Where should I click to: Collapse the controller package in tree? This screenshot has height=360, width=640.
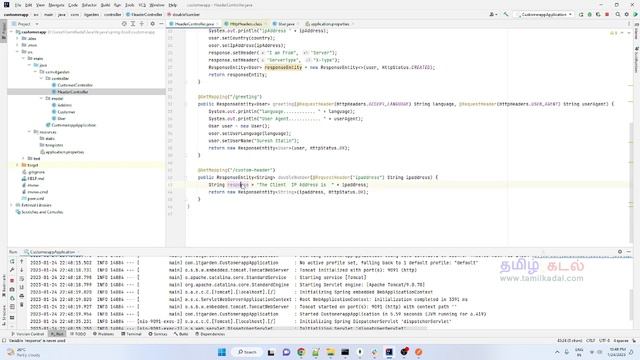pyautogui.click(x=41, y=78)
